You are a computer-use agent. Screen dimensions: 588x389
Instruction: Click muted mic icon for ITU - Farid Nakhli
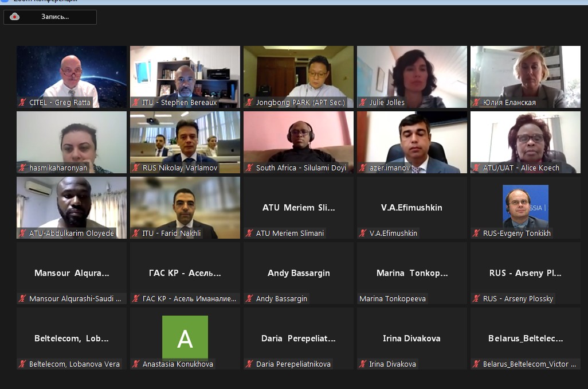pos(136,233)
